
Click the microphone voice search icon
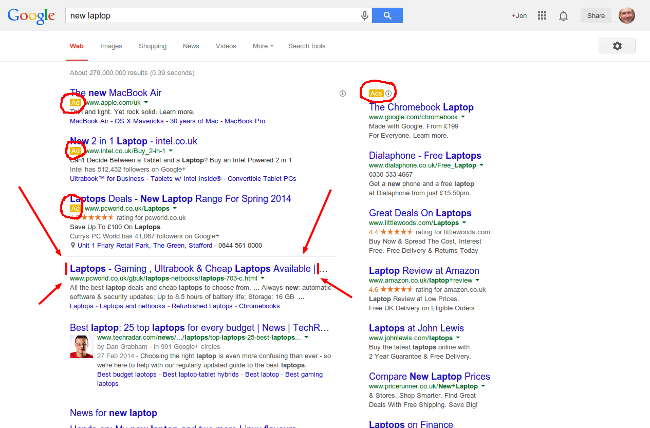click(x=364, y=16)
